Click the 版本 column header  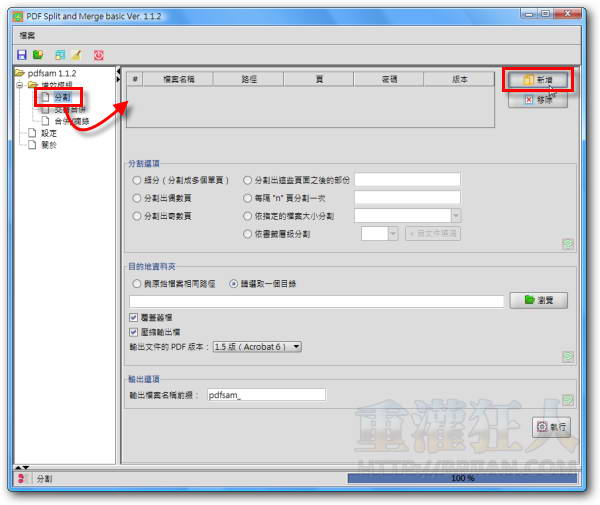tap(459, 79)
